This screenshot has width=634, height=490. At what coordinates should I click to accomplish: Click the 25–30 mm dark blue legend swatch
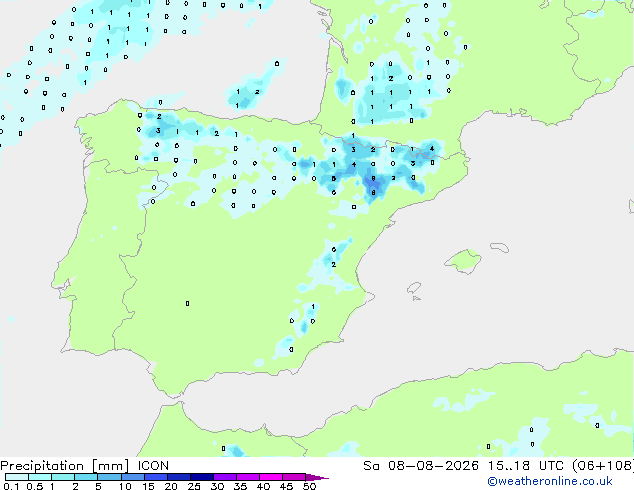point(202,477)
